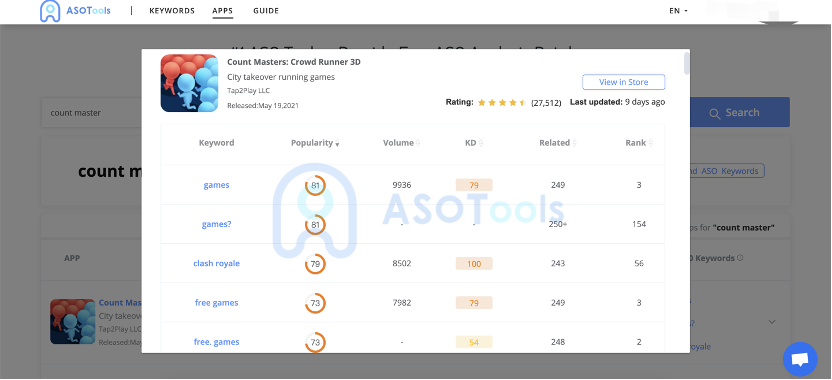Open the KEYWORDS menu item
Viewport: 832px width, 380px height.
(172, 11)
